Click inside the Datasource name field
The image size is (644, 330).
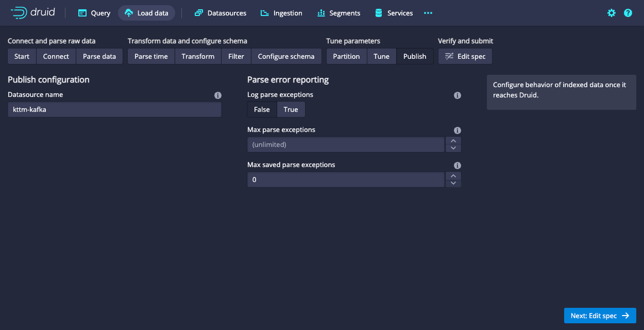(114, 109)
